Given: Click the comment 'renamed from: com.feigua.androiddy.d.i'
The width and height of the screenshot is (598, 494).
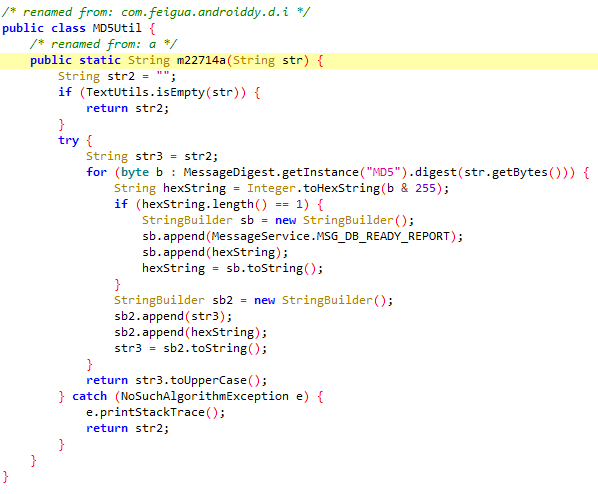Looking at the screenshot, I should point(156,12).
